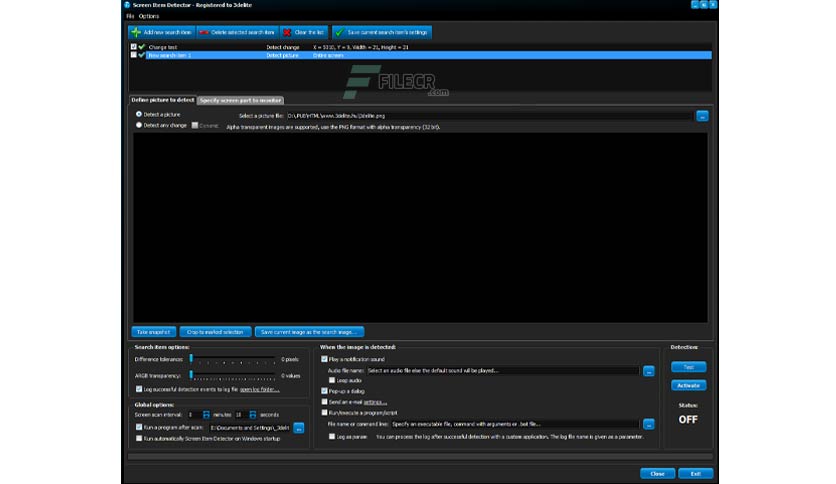
Task: Minimize the Screen Item Detector window
Action: click(695, 4)
